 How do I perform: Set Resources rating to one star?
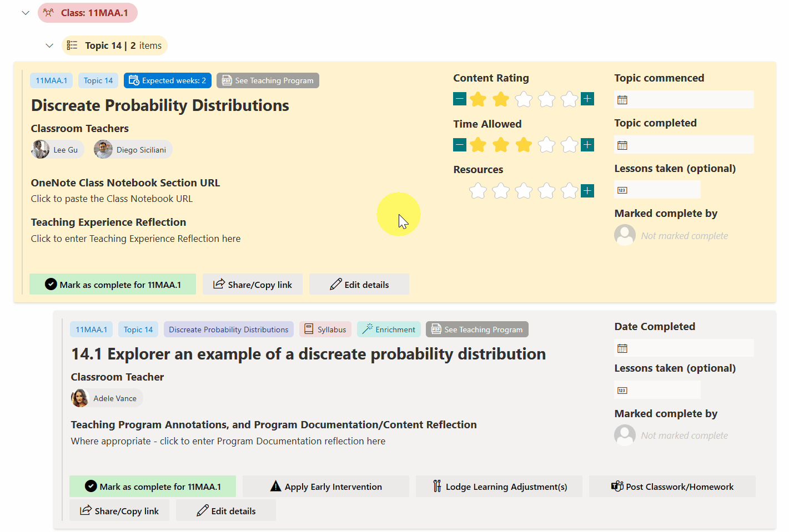tap(478, 191)
